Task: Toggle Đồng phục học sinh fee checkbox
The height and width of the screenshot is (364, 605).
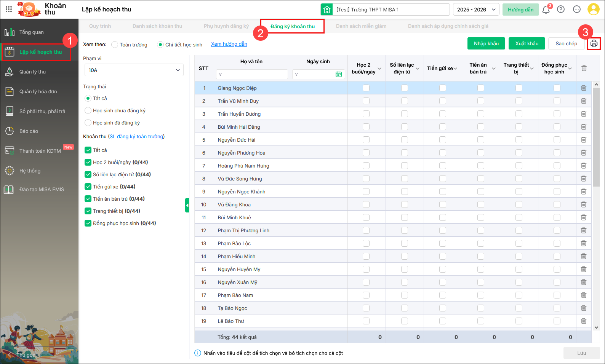Action: (88, 223)
